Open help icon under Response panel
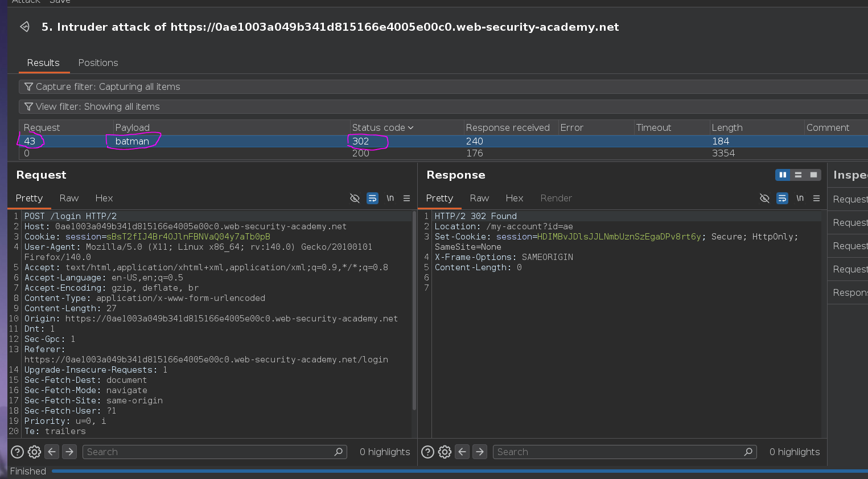This screenshot has height=479, width=868. tap(427, 452)
